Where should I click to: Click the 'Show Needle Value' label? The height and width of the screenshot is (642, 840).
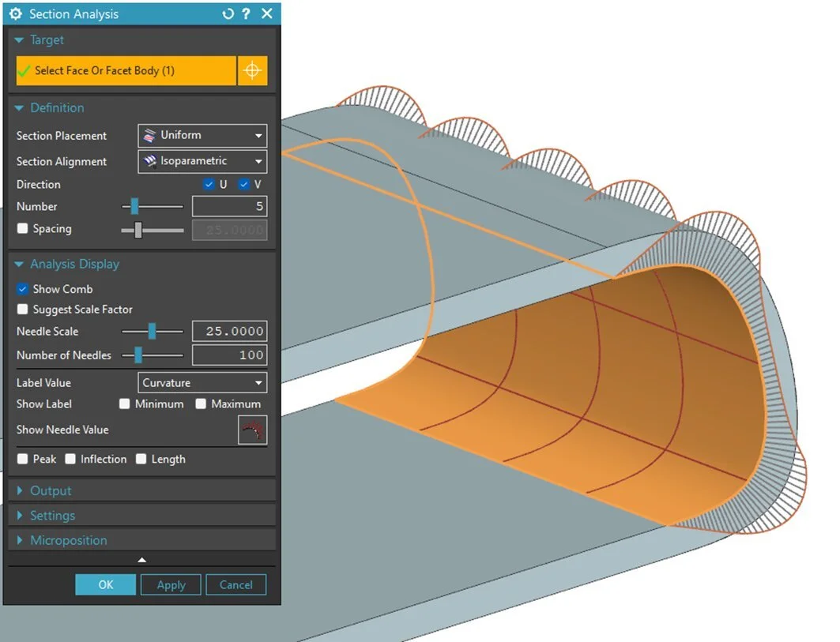62,430
